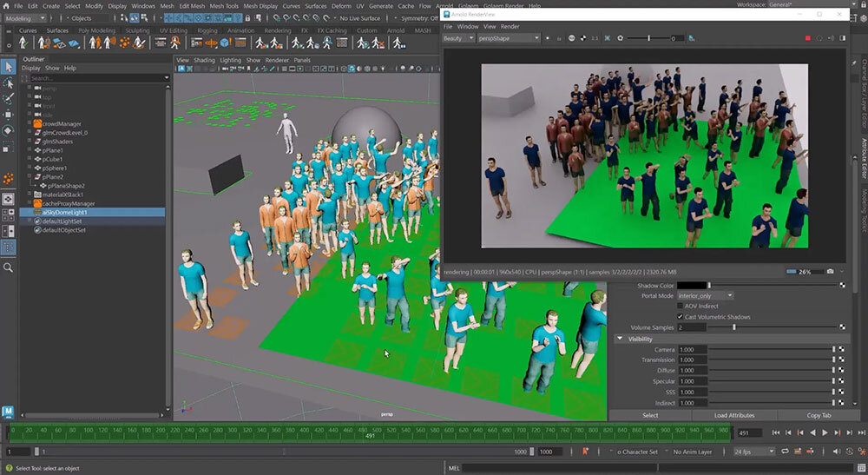Click the Golaem crowd icon in left toolbox

tap(9, 178)
